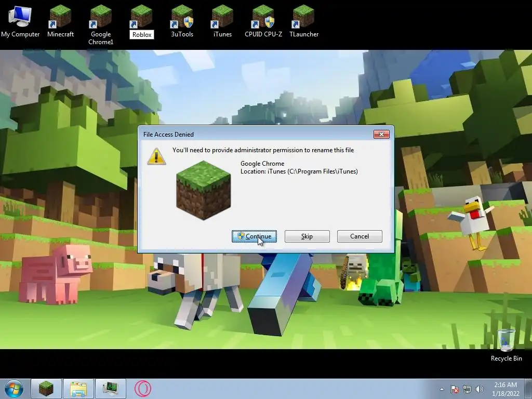The width and height of the screenshot is (532, 399).
Task: Open the volume speaker tray icon
Action: click(x=480, y=389)
